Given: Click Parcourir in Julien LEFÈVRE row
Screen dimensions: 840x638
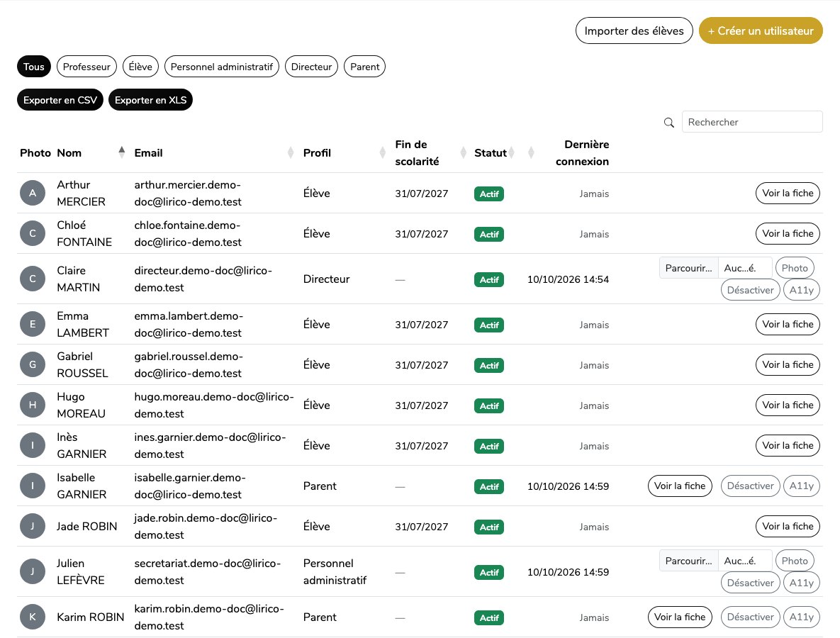Looking at the screenshot, I should 688,561.
